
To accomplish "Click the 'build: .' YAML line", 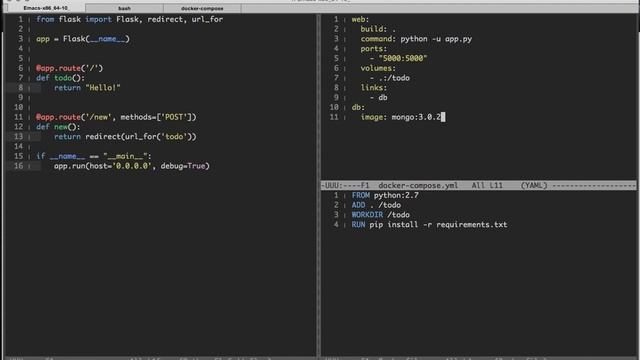I will (378, 29).
